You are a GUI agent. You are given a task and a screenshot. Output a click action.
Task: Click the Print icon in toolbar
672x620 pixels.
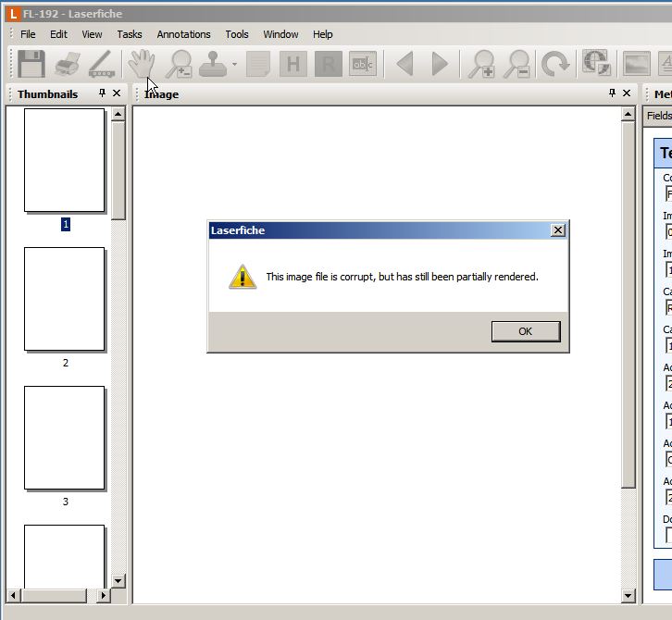click(x=67, y=64)
